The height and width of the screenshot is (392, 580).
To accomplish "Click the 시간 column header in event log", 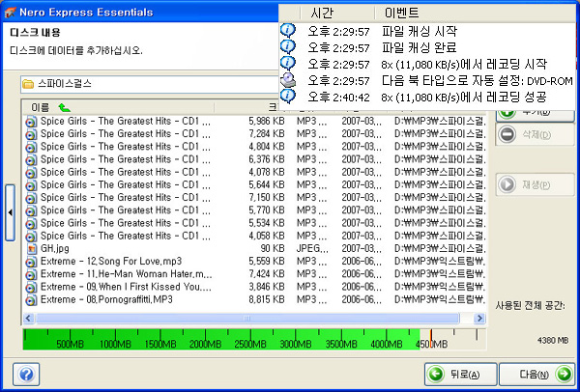I will click(x=336, y=14).
